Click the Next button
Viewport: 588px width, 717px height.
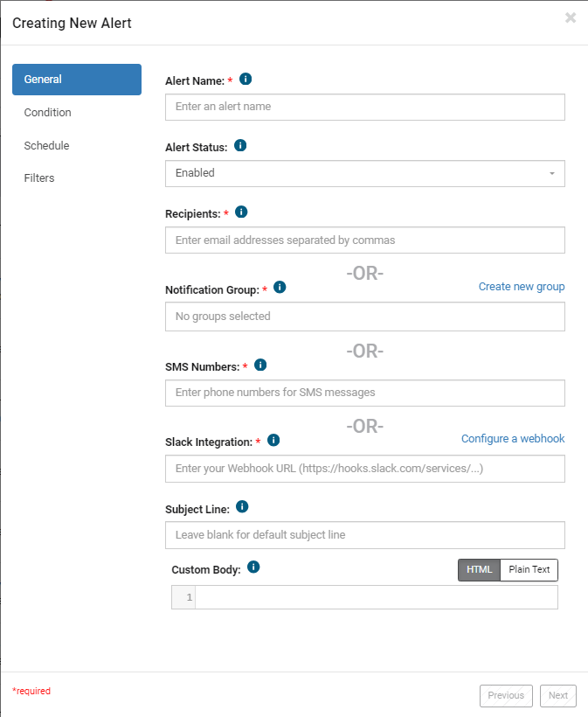[558, 695]
